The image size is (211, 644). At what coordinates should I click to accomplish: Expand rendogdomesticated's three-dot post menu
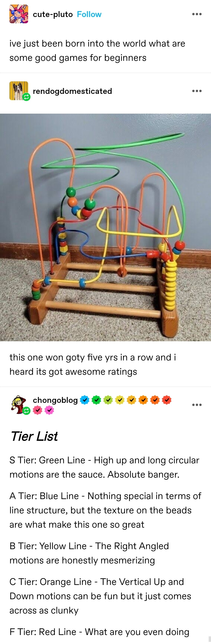tap(197, 91)
